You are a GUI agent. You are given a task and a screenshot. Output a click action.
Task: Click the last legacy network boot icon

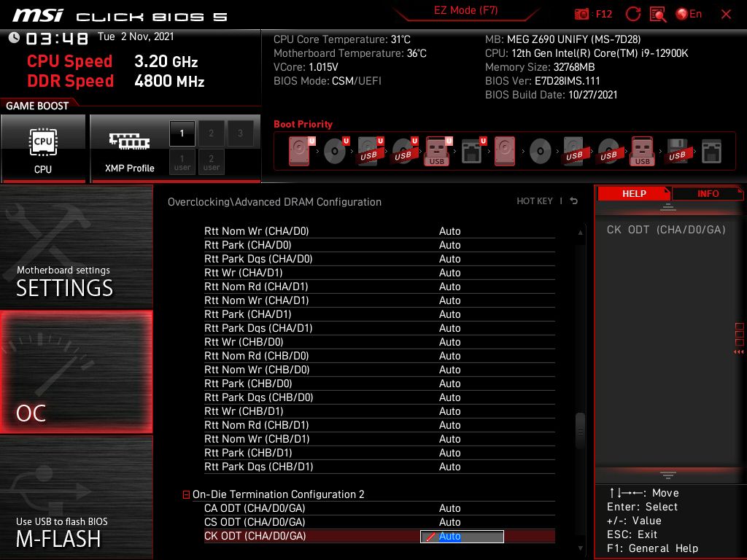712,151
